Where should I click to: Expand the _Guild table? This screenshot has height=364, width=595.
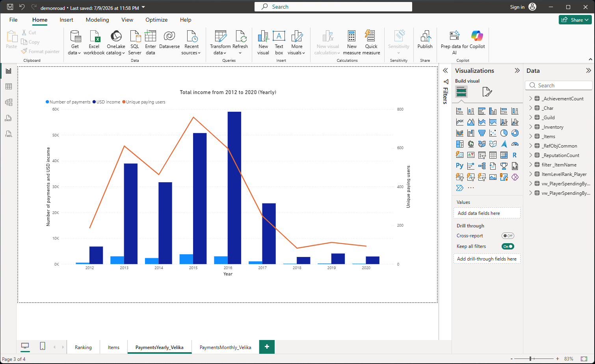530,117
